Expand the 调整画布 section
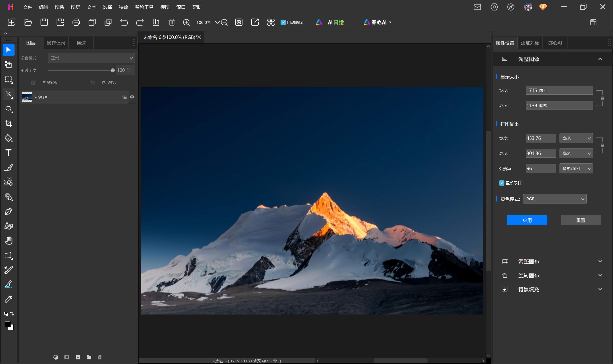Viewport: 613px width, 364px height. [600, 261]
